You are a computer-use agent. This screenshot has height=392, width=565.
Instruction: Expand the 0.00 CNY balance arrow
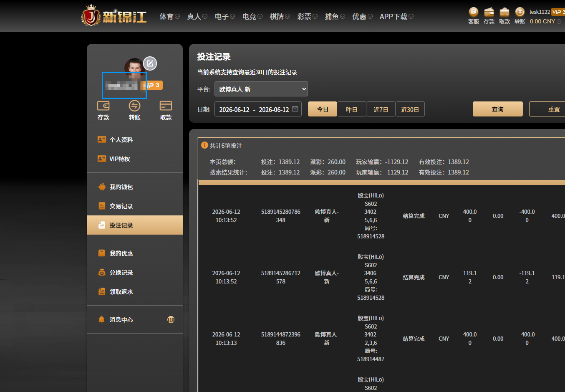pos(559,21)
